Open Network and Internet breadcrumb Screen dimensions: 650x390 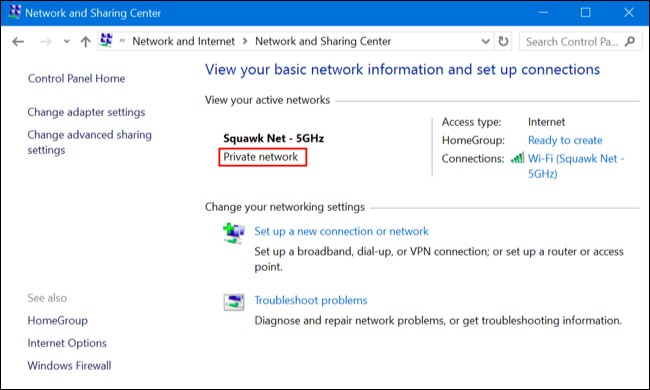pos(184,41)
